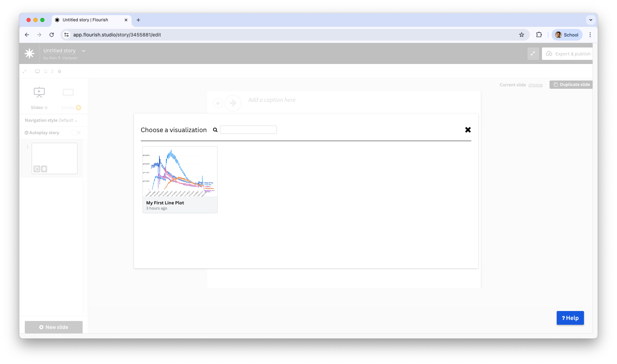Open the Chrome tab search dropdown
617x364 pixels.
click(590, 20)
